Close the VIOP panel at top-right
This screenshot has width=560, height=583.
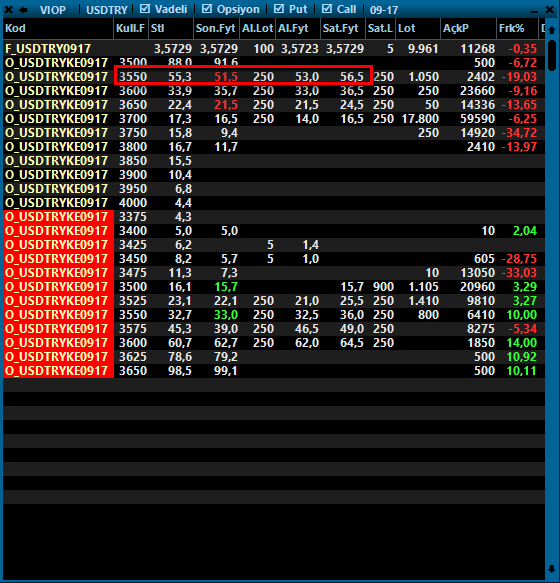pyautogui.click(x=550, y=9)
